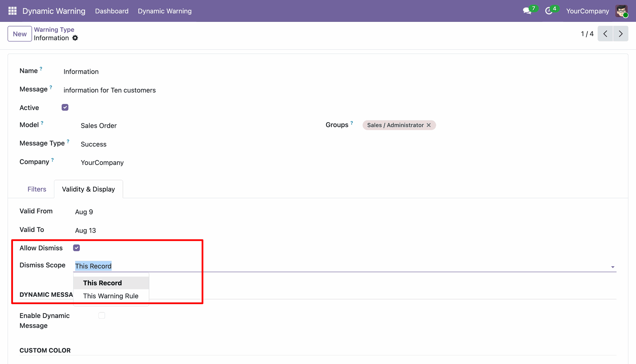
Task: Open the Dashboard menu
Action: (112, 11)
